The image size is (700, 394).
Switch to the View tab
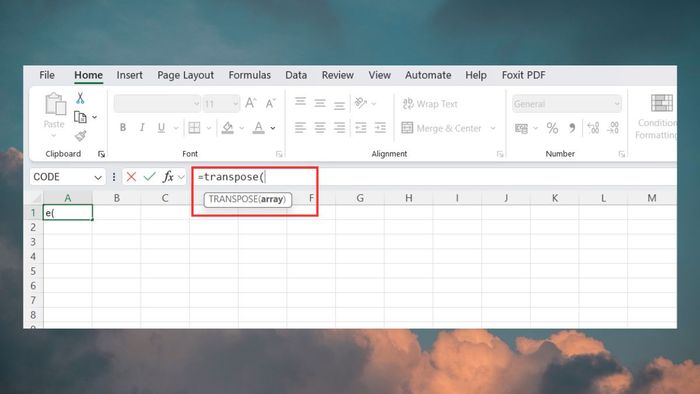tap(379, 75)
